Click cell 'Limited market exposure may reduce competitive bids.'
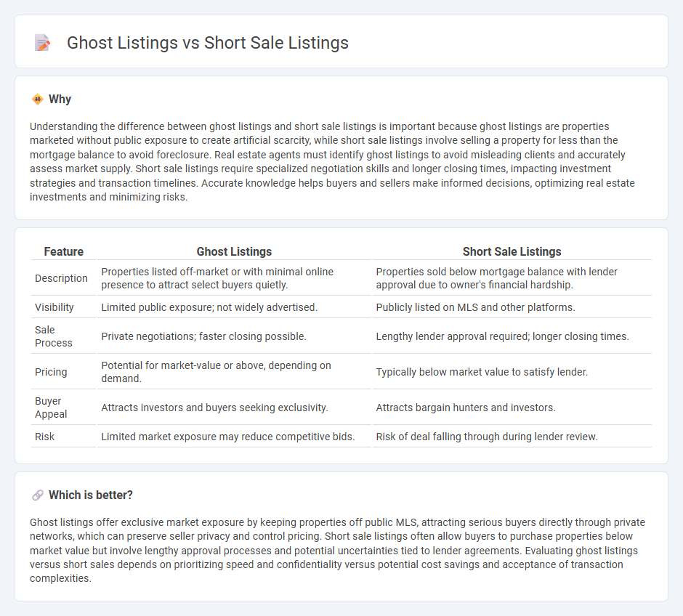Viewport: 683px width, 616px height. coord(234,437)
